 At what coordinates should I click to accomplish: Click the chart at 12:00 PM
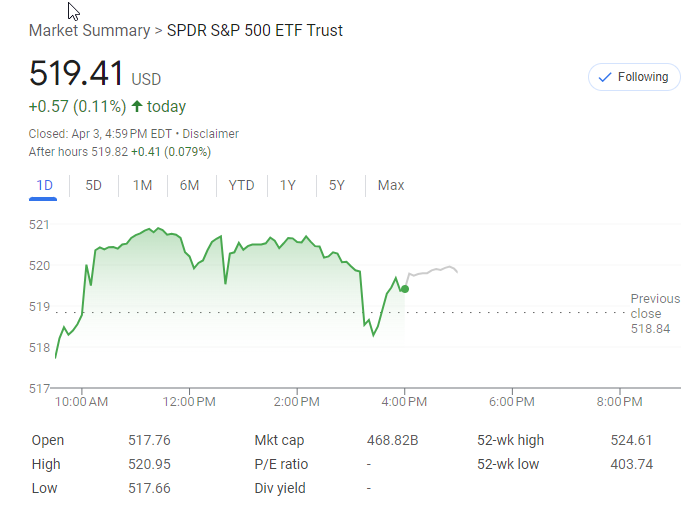pos(189,300)
